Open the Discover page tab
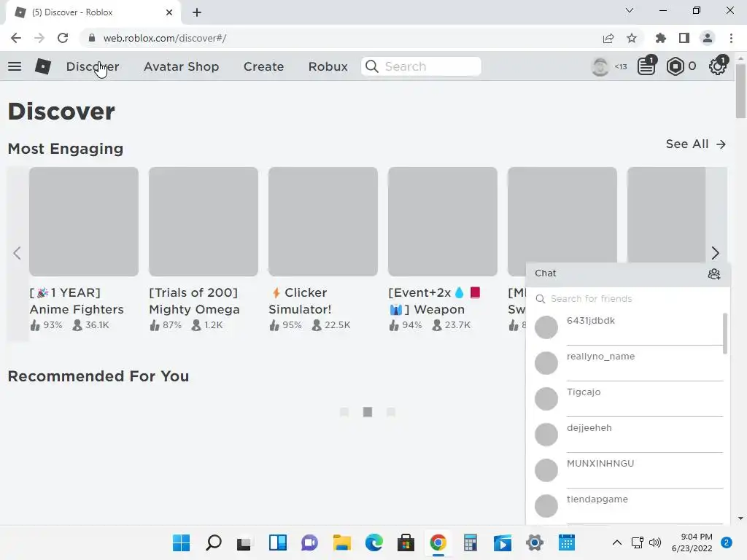 (x=93, y=66)
